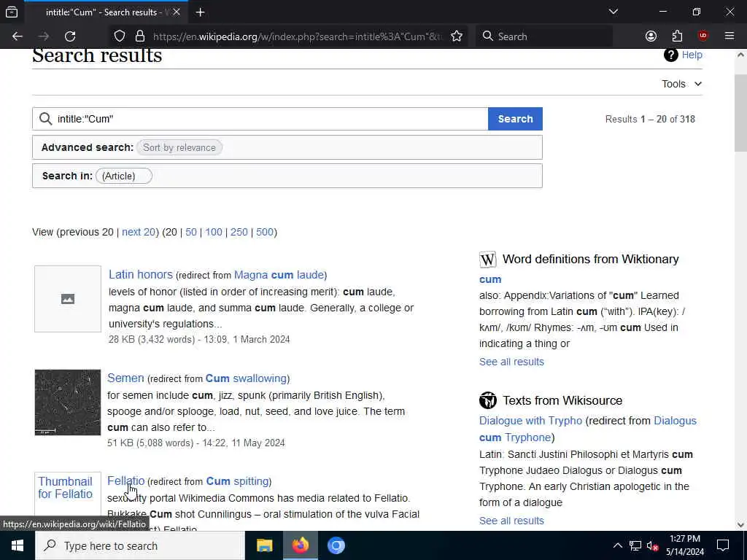Click the network status tray icon
The width and height of the screenshot is (747, 560).
click(635, 545)
